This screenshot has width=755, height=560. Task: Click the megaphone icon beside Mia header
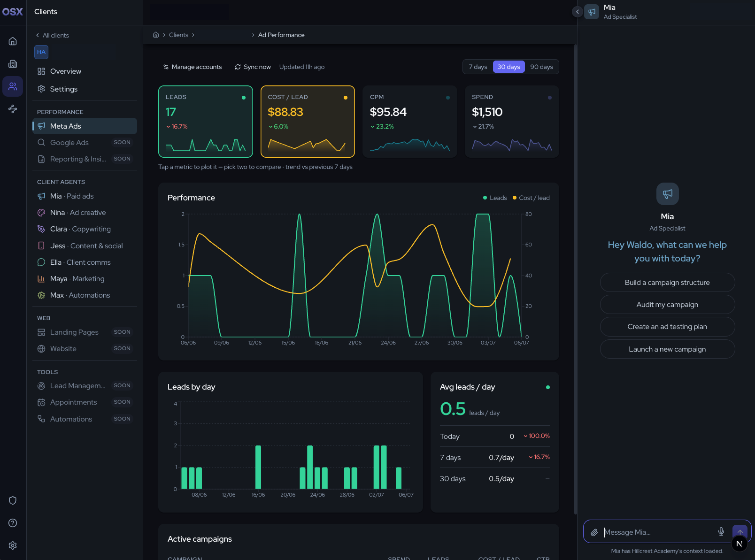click(x=592, y=12)
